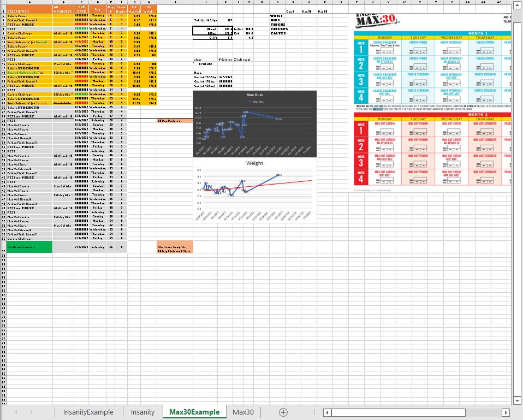
Task: Open the sheet navigation ellipsis menu
Action: click(x=314, y=412)
